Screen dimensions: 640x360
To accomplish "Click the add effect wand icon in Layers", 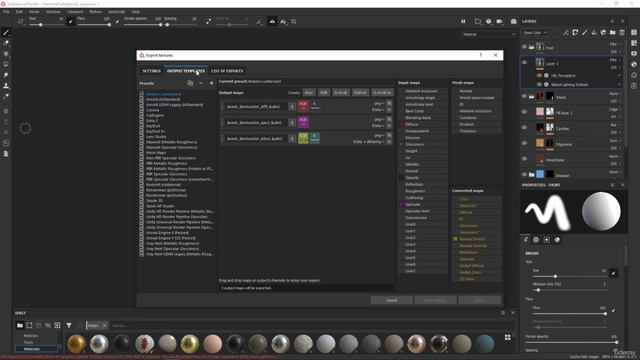I will coord(566,32).
